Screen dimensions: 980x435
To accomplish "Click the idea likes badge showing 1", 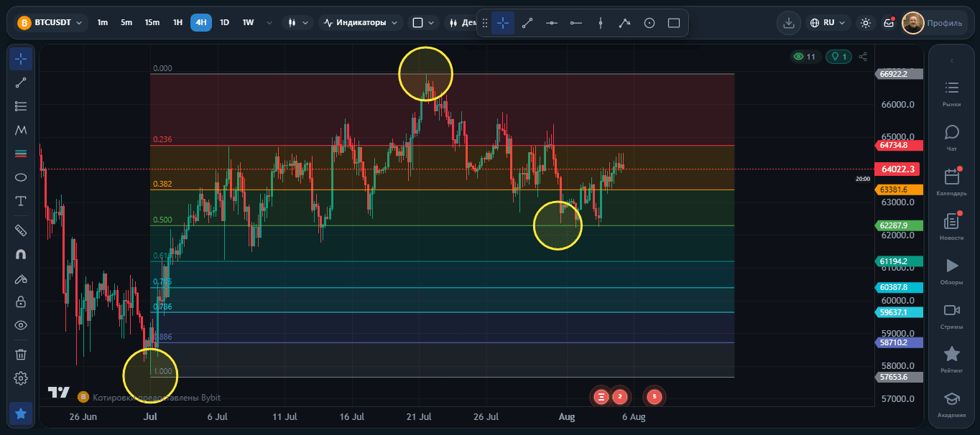I will point(838,57).
